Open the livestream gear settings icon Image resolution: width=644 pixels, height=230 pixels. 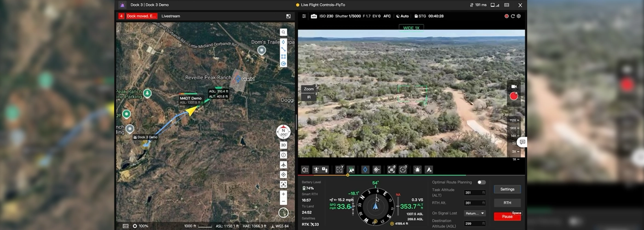(518, 16)
